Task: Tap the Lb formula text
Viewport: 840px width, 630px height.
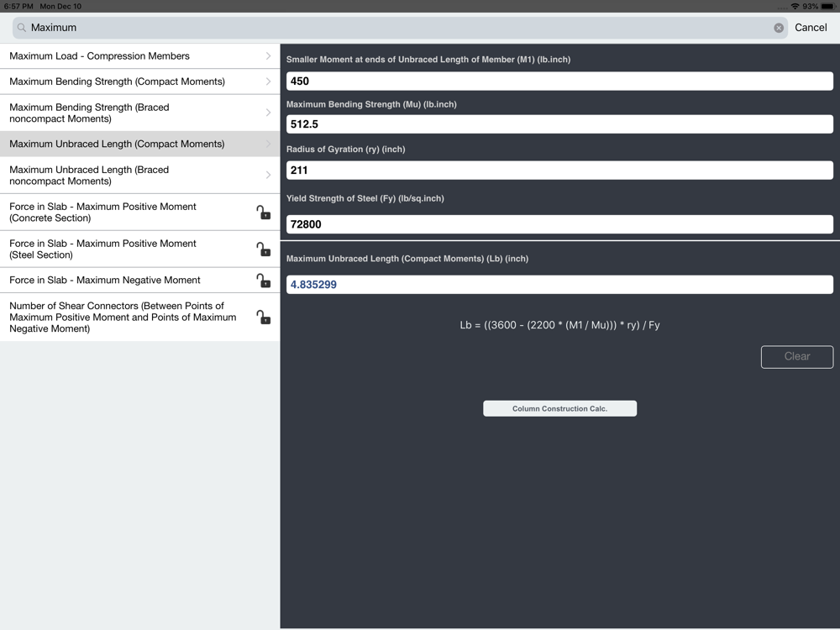Action: 559,325
